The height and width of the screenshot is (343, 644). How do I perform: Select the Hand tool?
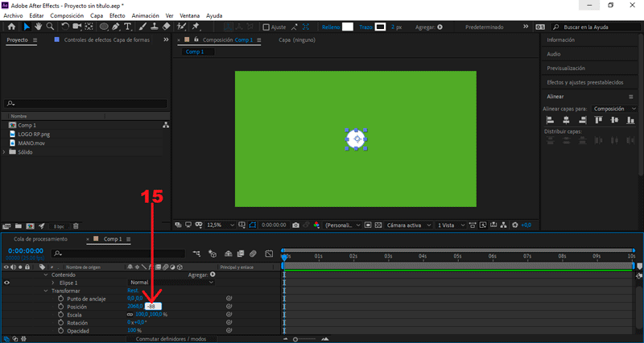pyautogui.click(x=38, y=27)
